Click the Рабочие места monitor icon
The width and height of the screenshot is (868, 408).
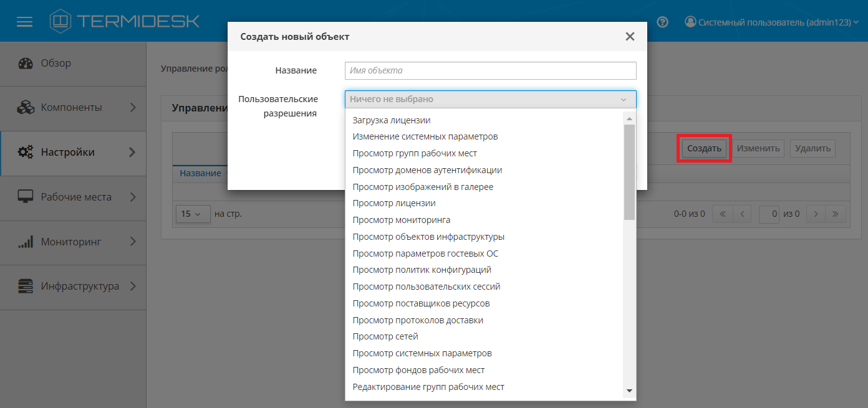click(x=26, y=197)
